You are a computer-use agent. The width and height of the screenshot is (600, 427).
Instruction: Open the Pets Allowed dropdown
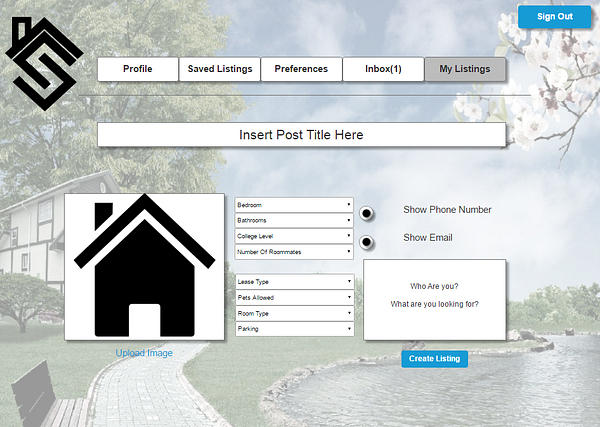click(x=295, y=297)
